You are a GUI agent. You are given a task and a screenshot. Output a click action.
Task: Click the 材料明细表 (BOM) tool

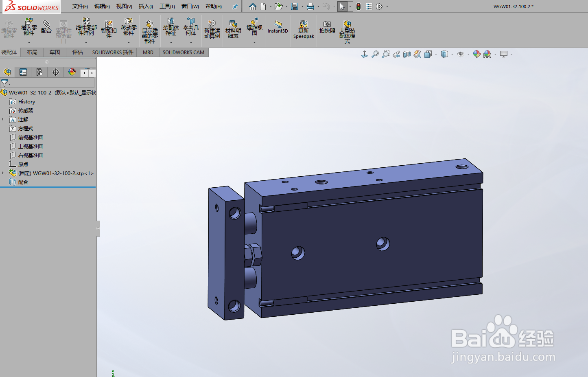point(233,28)
